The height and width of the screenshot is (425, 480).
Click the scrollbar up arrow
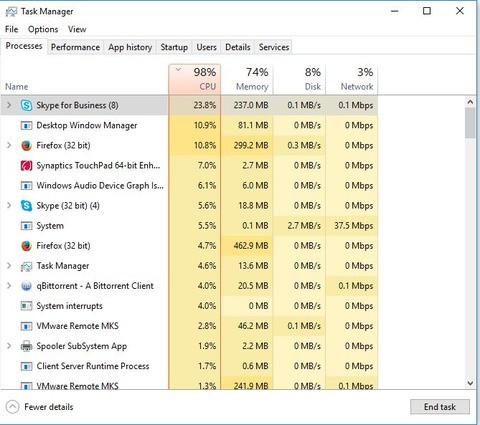point(470,102)
